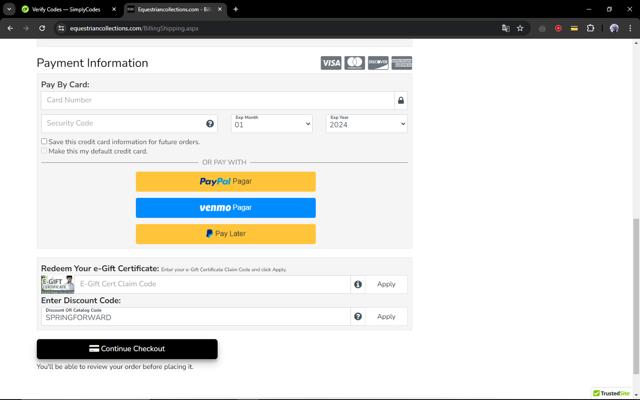Click the browser address bar URL

(134, 28)
